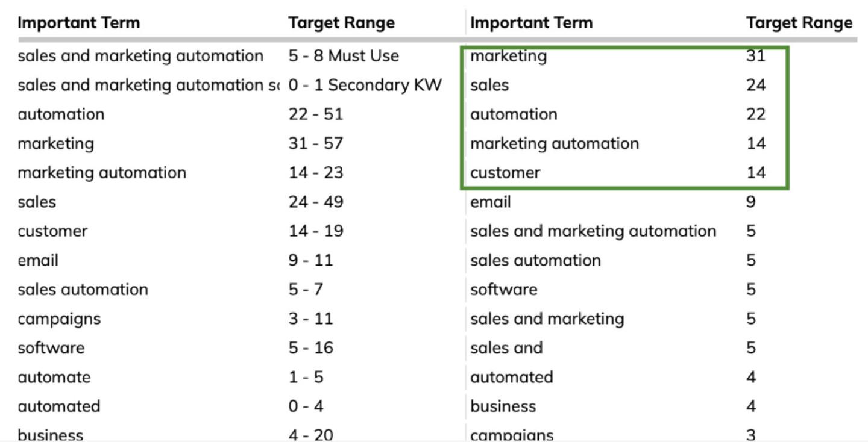Select 'sales and marketing' in the right table

point(547,319)
